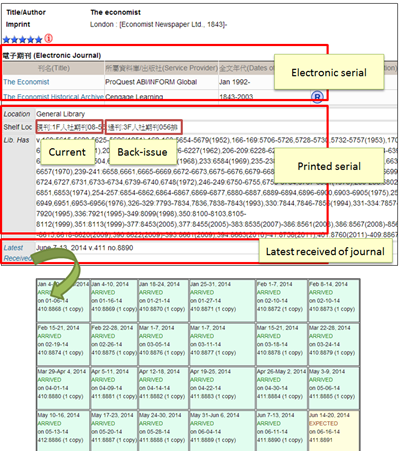
Task: Click the five-star rating for The economist
Action: click(23, 40)
